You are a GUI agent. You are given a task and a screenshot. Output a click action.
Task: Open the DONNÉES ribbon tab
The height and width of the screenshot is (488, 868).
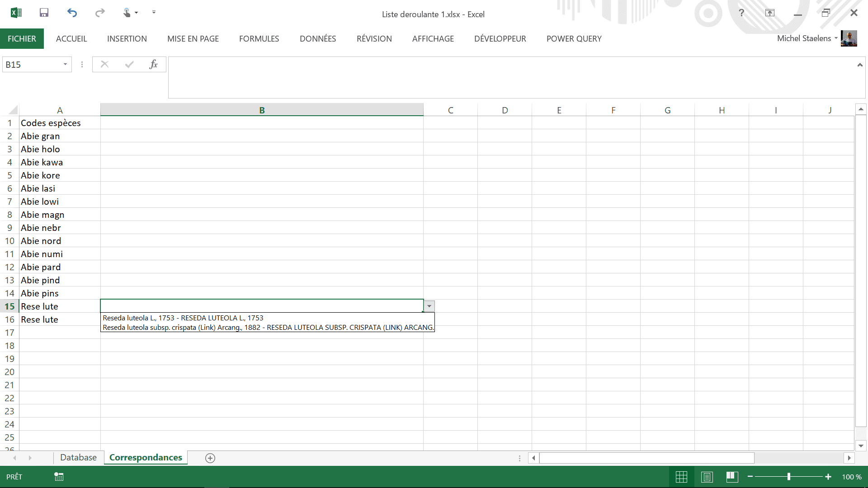coord(318,39)
